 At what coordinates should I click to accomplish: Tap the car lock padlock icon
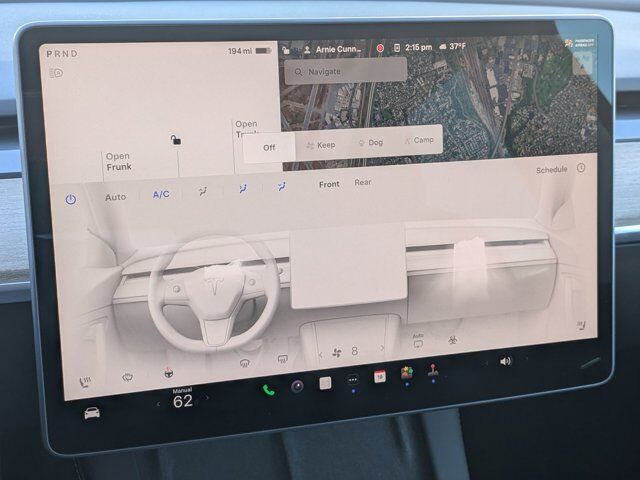[176, 140]
